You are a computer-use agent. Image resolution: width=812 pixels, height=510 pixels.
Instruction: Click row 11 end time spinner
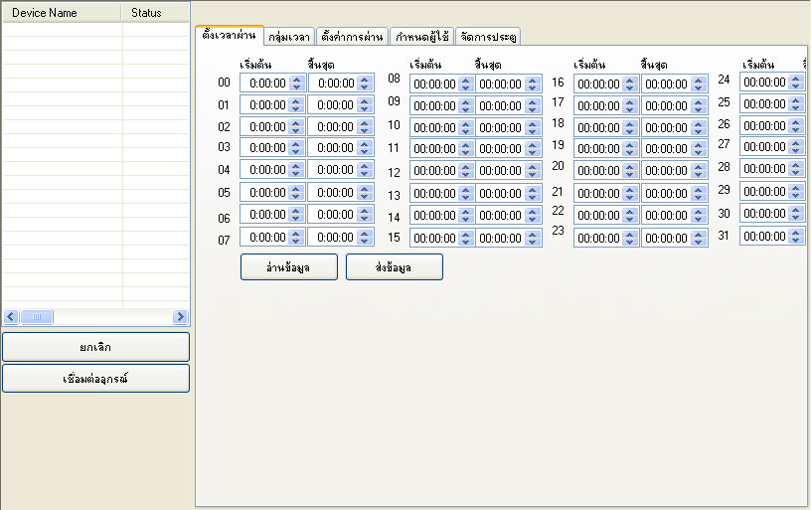pyautogui.click(x=533, y=148)
